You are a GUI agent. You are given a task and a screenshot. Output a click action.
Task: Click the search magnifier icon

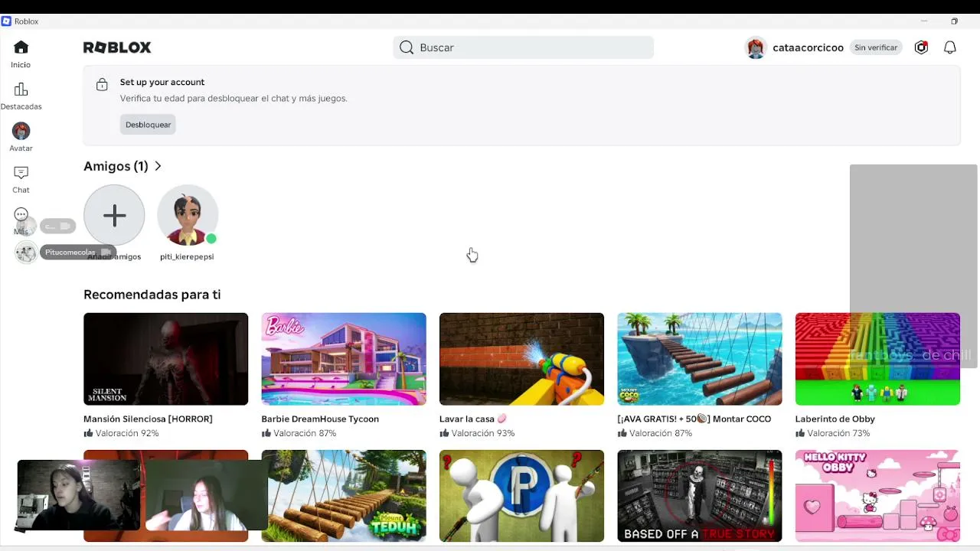pyautogui.click(x=407, y=47)
